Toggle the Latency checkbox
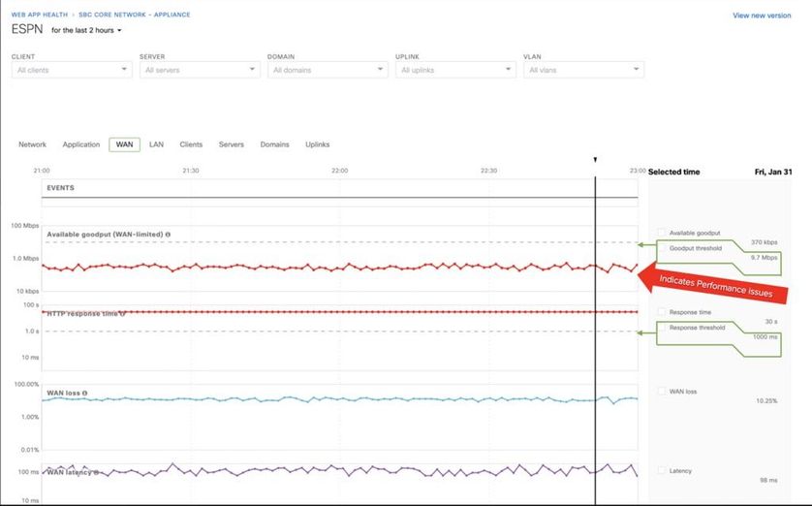Viewport: 812px width, 506px height. 661,471
